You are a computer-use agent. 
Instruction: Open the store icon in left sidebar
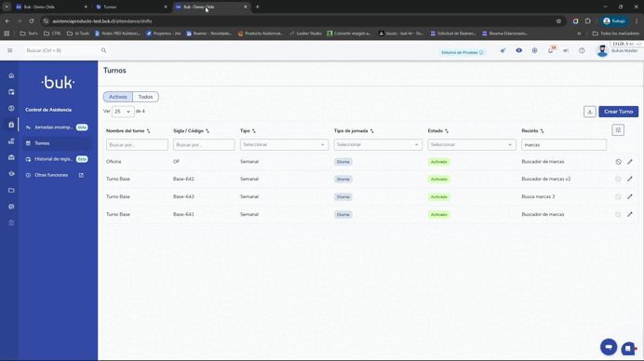coord(11,207)
